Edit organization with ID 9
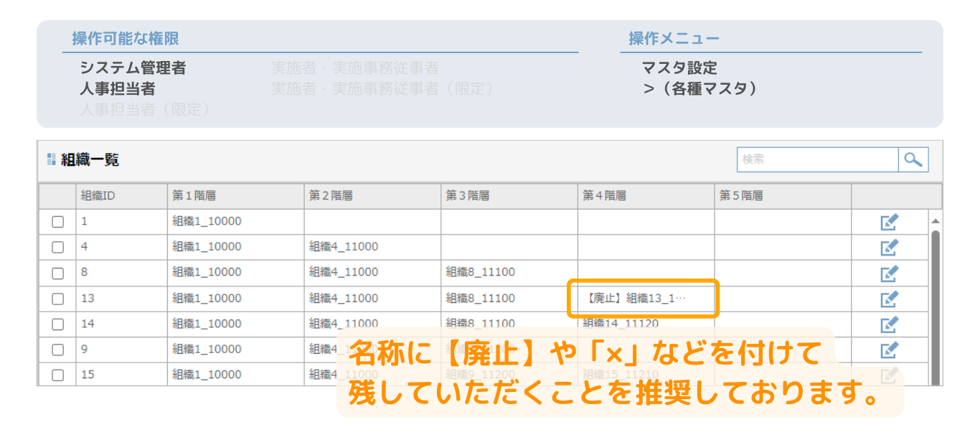This screenshot has width=980, height=435. [888, 349]
